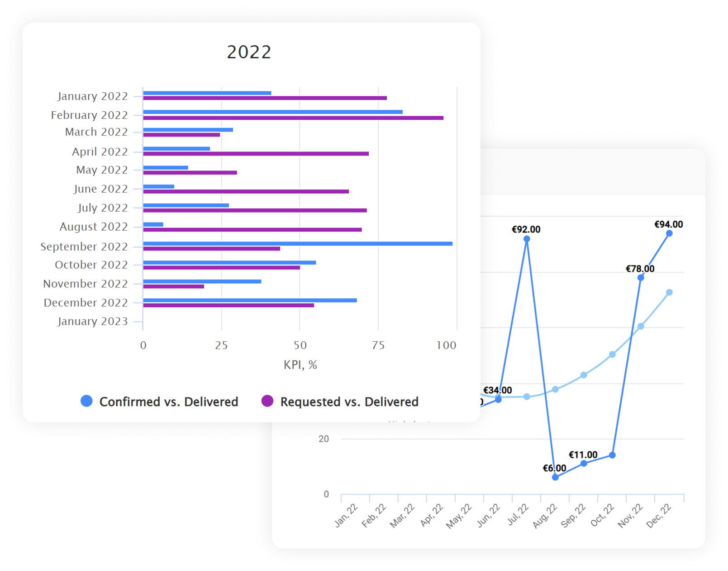Toggle the Requested vs. Delivered legend item
Screen dimensions: 728x571
340,401
